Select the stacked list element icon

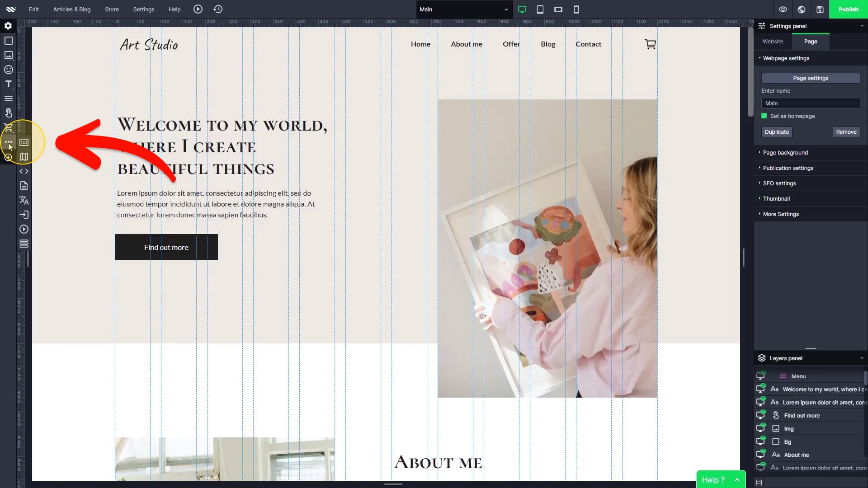pyautogui.click(x=24, y=244)
